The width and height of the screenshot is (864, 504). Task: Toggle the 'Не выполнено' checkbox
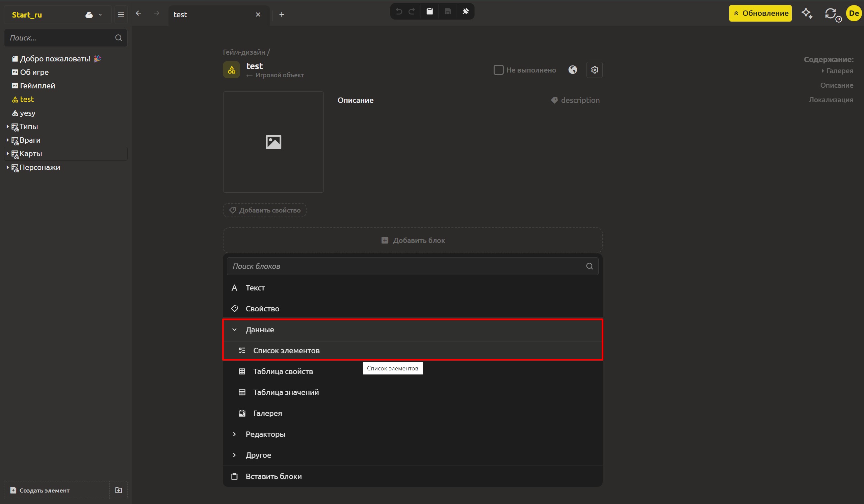tap(498, 70)
